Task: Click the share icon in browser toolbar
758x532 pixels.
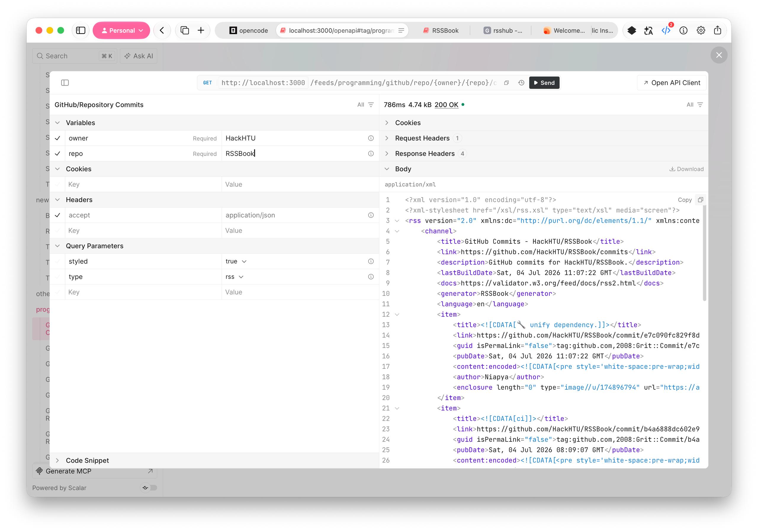Action: click(717, 30)
